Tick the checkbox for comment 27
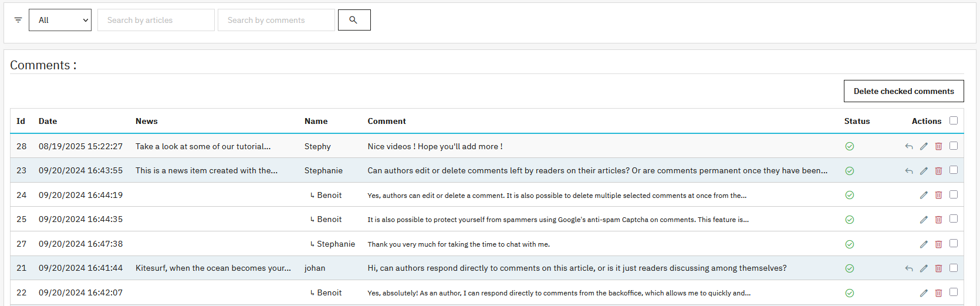The image size is (980, 306). tap(954, 243)
